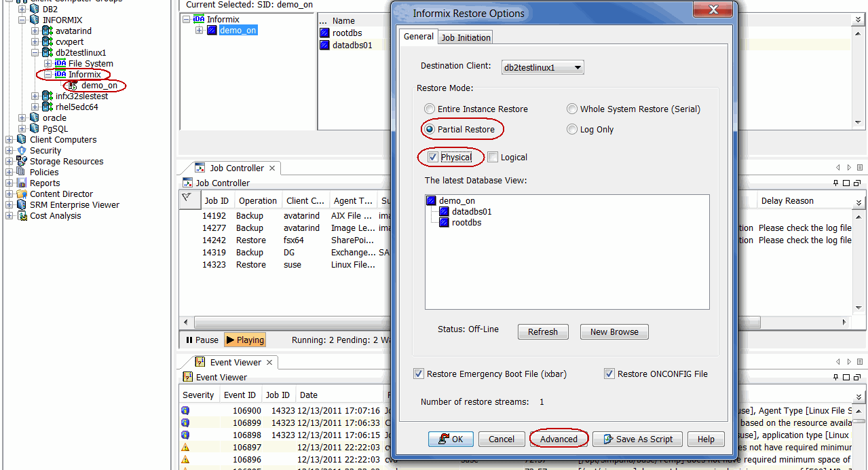This screenshot has width=868, height=470.
Task: Expand the oracle tree node
Action: click(x=22, y=118)
